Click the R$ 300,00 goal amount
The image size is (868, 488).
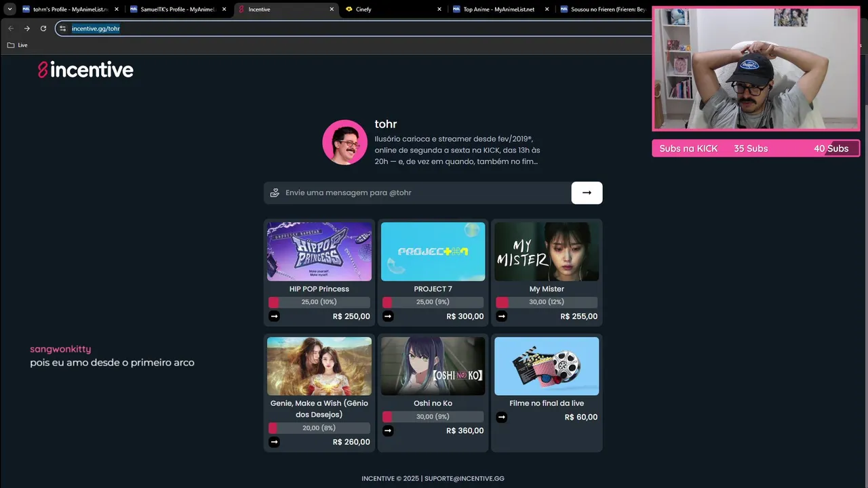click(465, 317)
